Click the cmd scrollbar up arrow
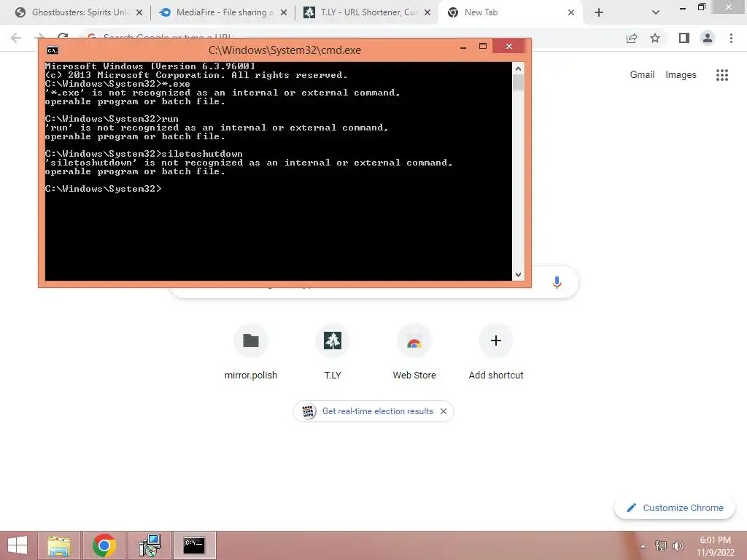Screen dimensions: 747x560 (x=519, y=69)
